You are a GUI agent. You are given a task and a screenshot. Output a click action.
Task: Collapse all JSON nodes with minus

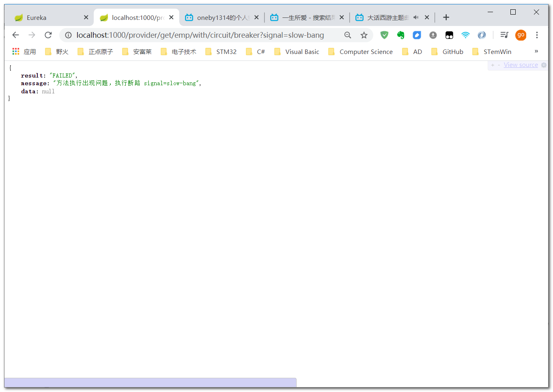(499, 65)
